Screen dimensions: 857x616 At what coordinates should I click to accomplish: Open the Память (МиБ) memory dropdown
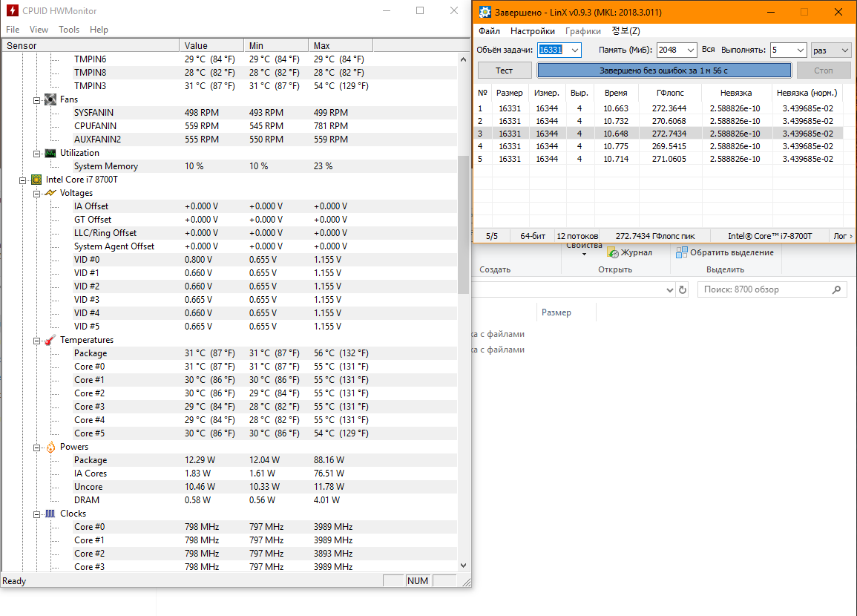pos(690,50)
